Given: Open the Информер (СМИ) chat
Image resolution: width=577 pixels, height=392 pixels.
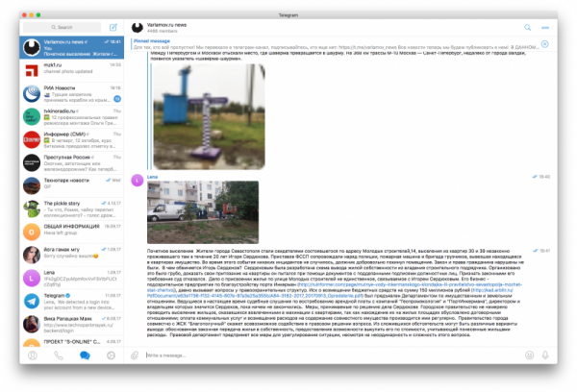Looking at the screenshot, I should (72, 139).
